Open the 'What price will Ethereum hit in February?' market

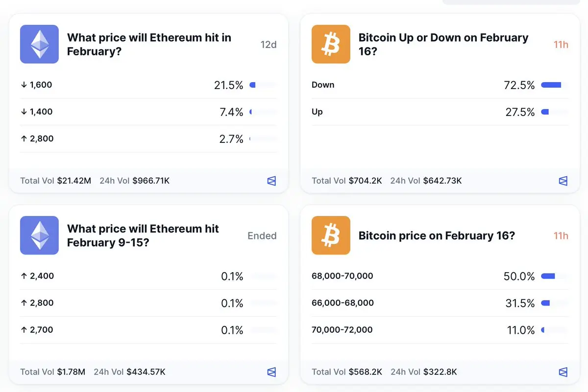149,44
